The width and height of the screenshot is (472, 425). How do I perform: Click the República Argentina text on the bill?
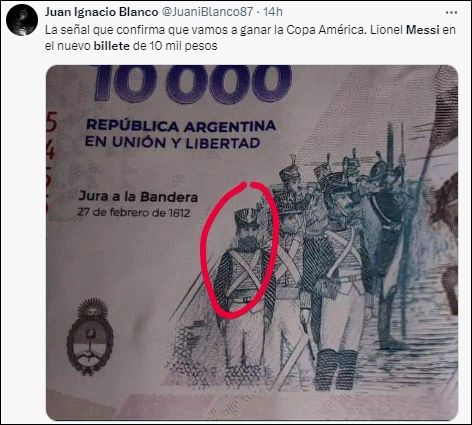point(181,126)
